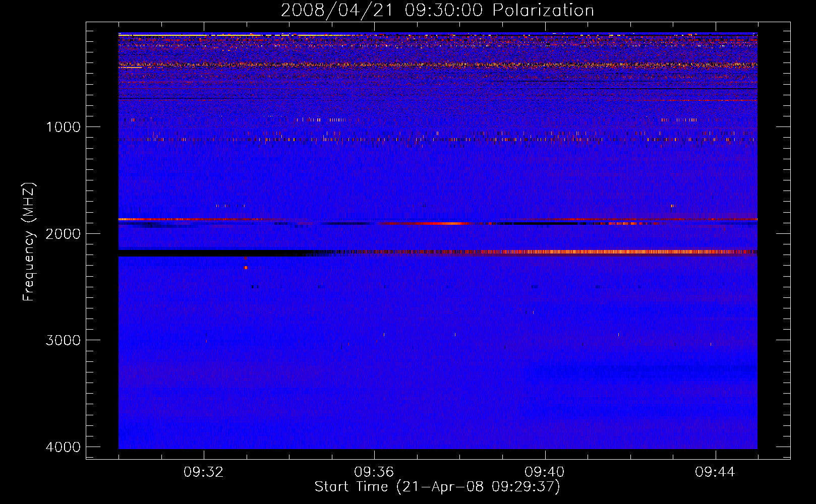Click the plot title '2008/04/21 09:30:00 Polarization'
The image size is (816, 504).
(437, 10)
